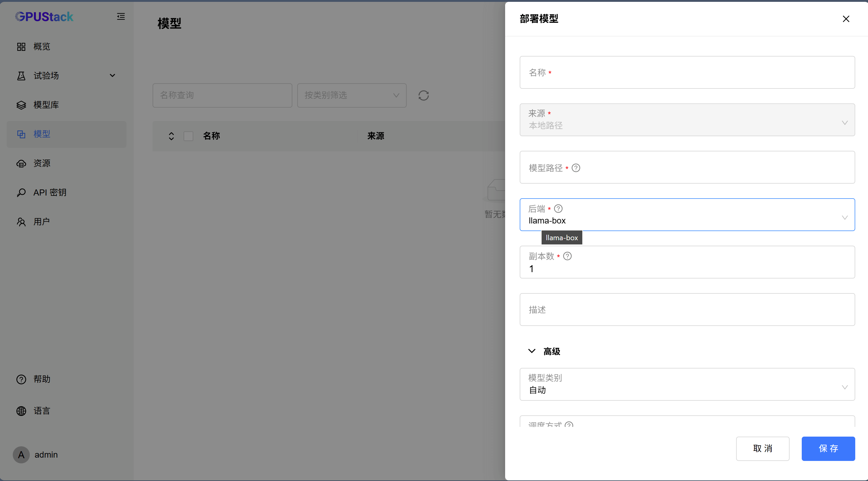Image resolution: width=868 pixels, height=481 pixels.
Task: Click the table row expand-all arrows
Action: pos(171,136)
